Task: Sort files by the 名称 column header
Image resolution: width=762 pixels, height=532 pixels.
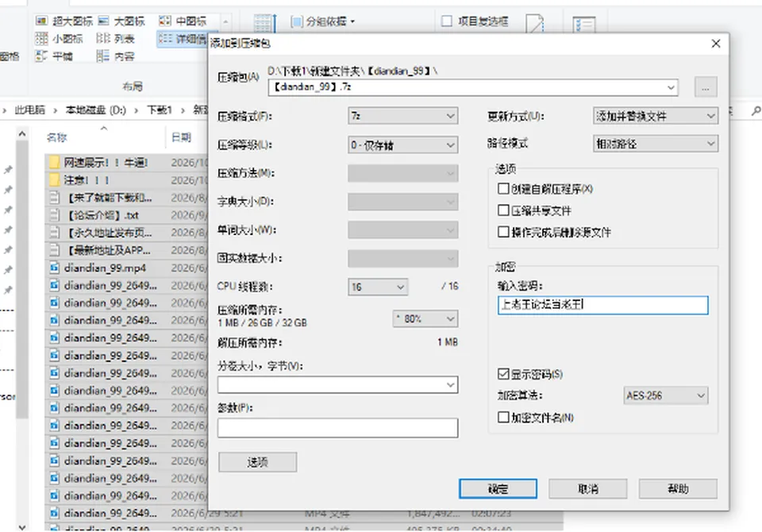Action: coord(57,137)
